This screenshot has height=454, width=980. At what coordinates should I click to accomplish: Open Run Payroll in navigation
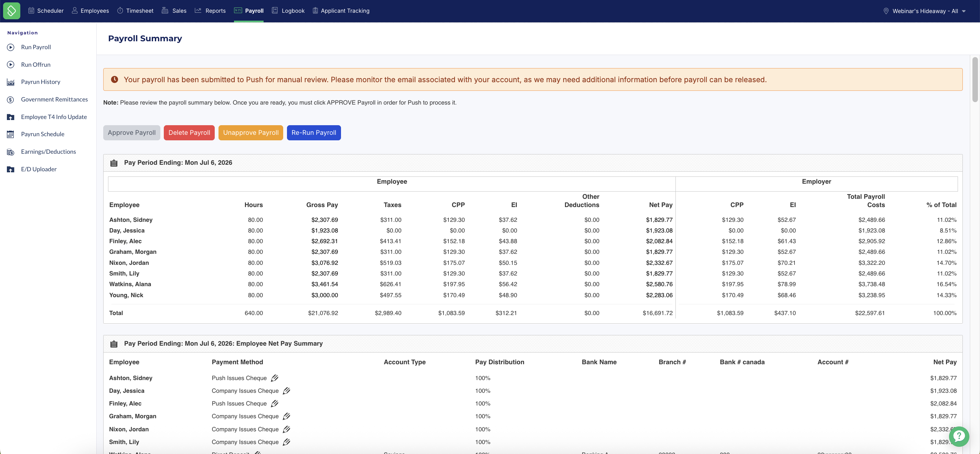point(36,47)
